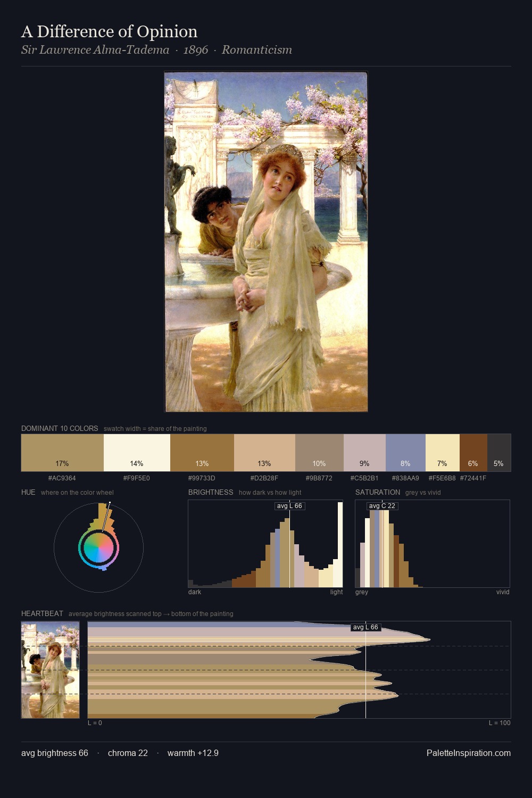Choose the peach #D2B28F swatch
This screenshot has height=798, width=532.
point(264,453)
